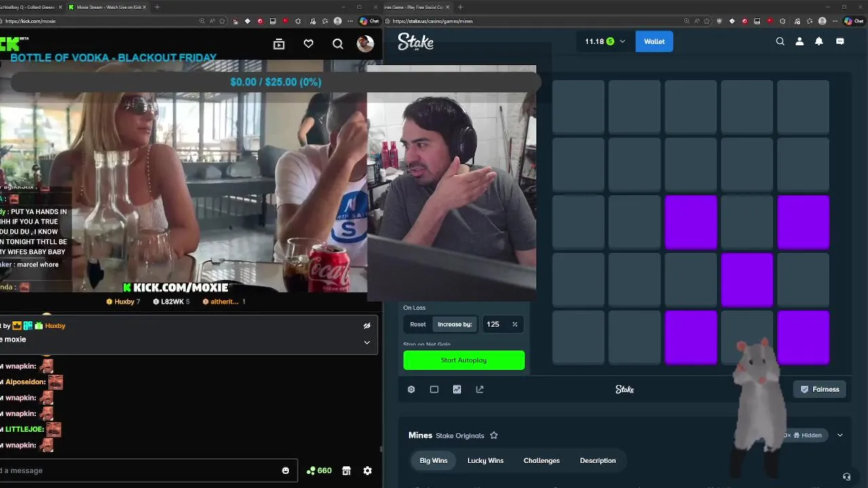Enable theatre mode rectangle icon
Screen dimensions: 868x488
434,389
